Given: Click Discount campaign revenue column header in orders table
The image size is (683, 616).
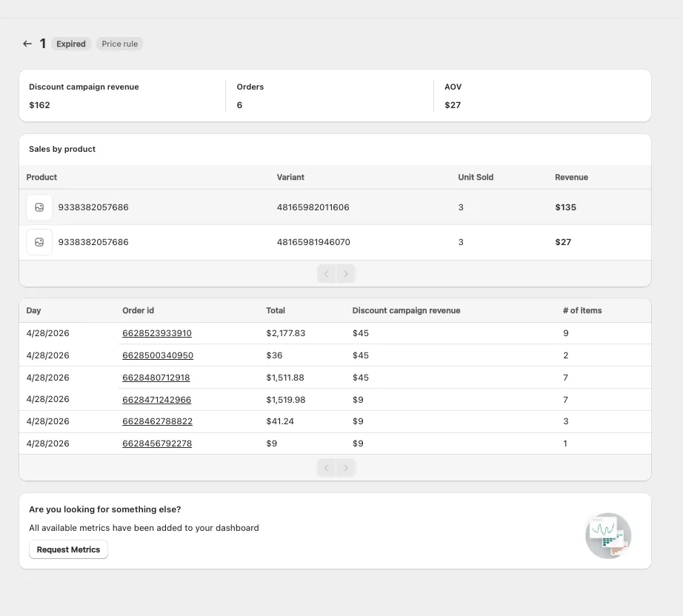Looking at the screenshot, I should 407,310.
